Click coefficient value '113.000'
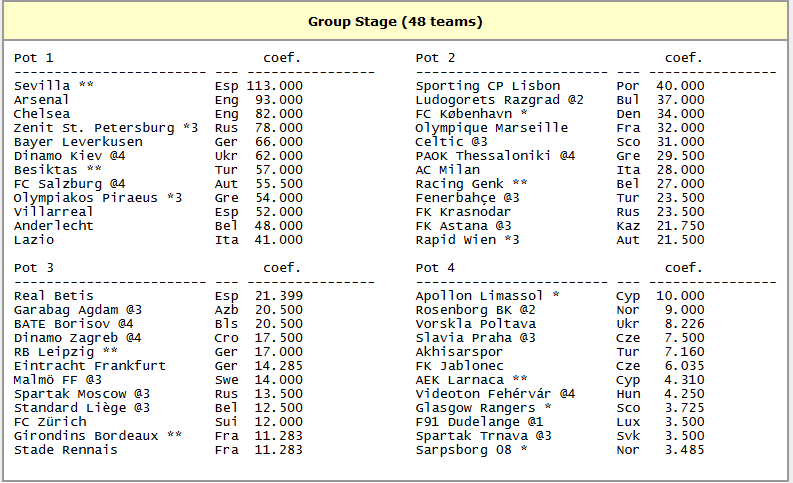Image resolution: width=793 pixels, height=483 pixels. 275,85
